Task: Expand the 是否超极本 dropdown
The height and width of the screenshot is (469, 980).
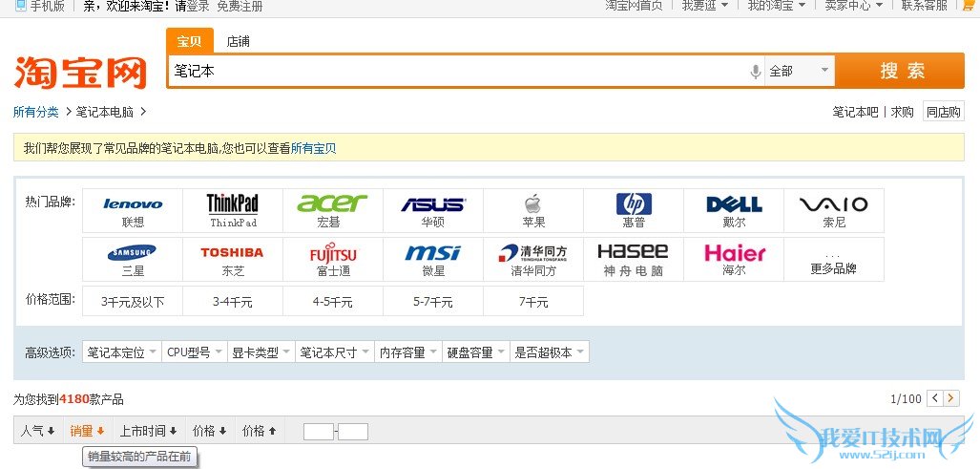Action: (x=550, y=352)
